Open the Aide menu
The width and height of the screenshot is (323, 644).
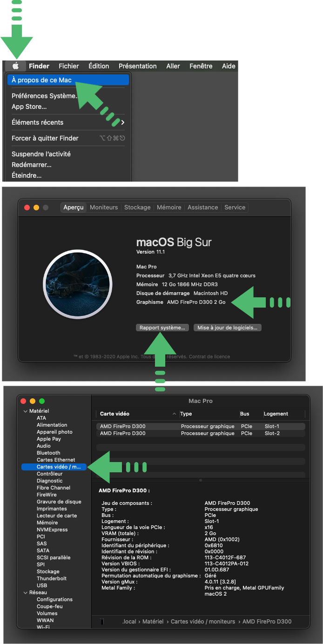click(x=229, y=66)
